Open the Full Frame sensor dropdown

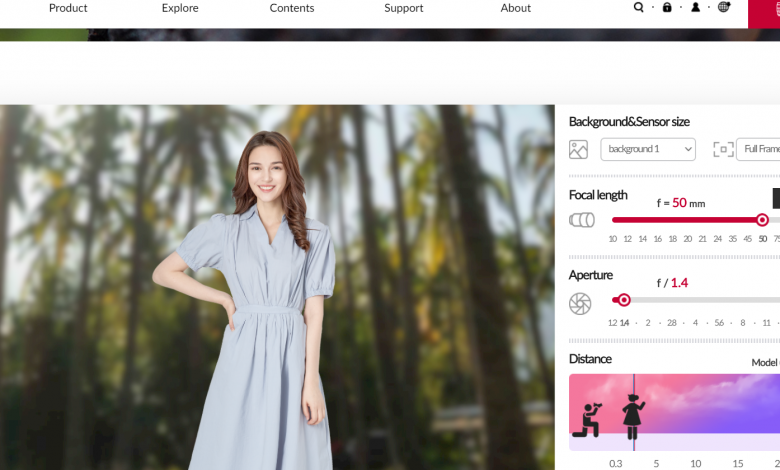tap(758, 149)
